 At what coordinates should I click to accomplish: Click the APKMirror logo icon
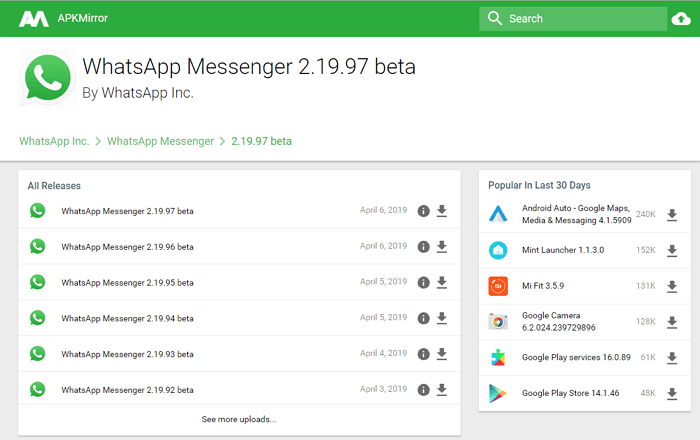point(35,18)
